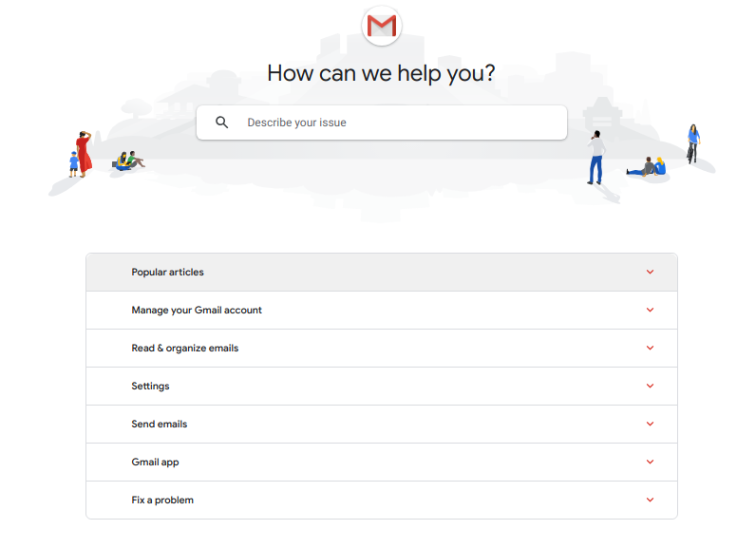
Task: Select the Send emails help category
Action: 382,425
